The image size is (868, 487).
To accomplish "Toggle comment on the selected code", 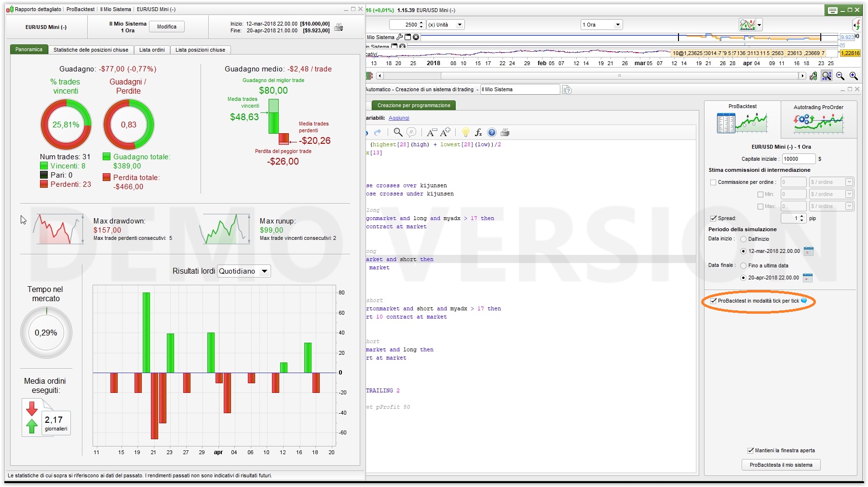I will pos(411,132).
